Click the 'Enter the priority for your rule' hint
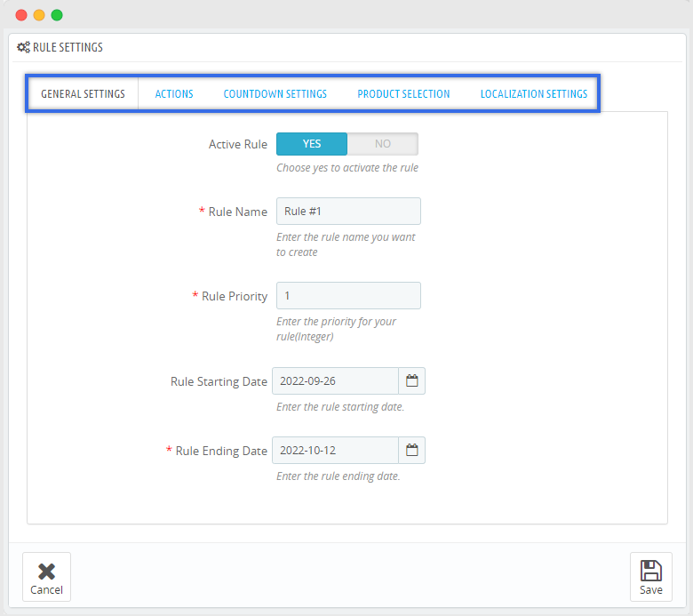This screenshot has width=693, height=616. (x=337, y=329)
